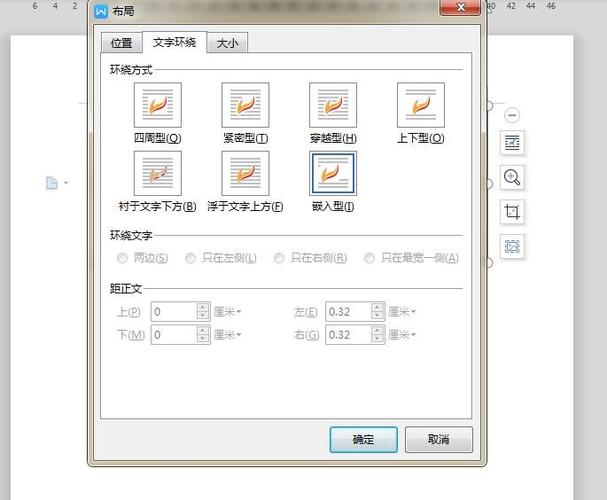Choose the 上下型(O) top-bottom wrapping icon
607x500 pixels.
(421, 105)
